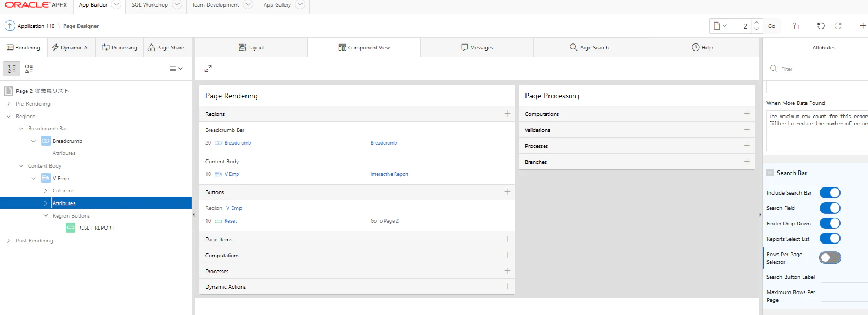Click the Redo icon in toolbar
Screen dimensions: 868x315
(x=838, y=26)
